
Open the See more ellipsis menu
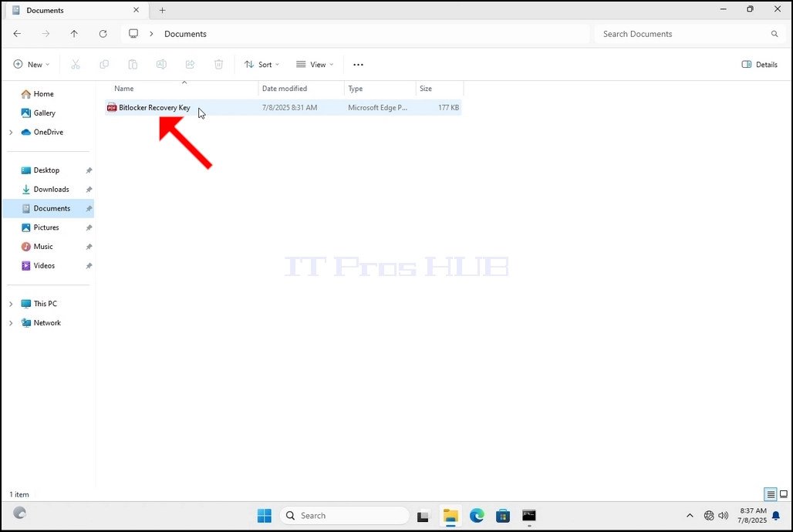pos(358,65)
